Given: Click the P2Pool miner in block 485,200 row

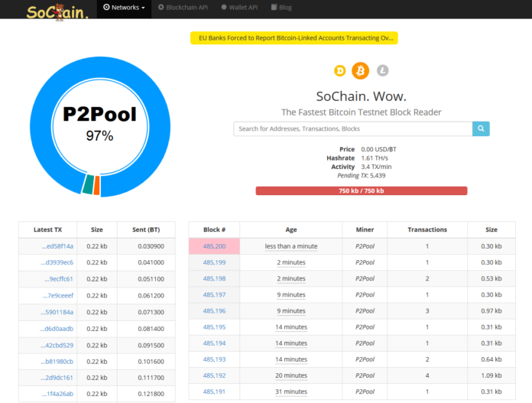Looking at the screenshot, I should point(365,246).
